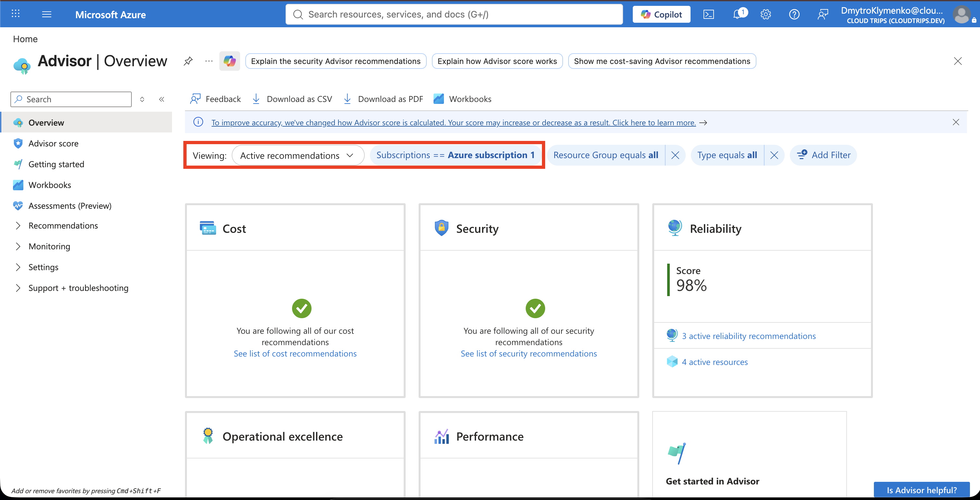Select Explain how Advisor score works
The image size is (980, 500).
point(497,61)
